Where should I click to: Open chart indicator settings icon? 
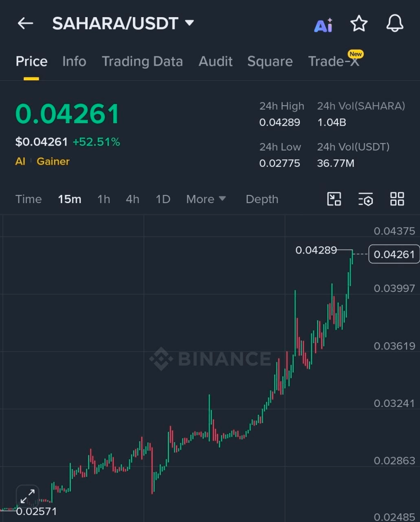[x=366, y=199]
